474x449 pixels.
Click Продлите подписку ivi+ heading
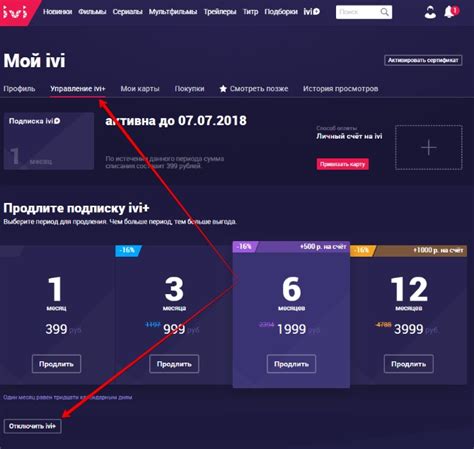(76, 208)
